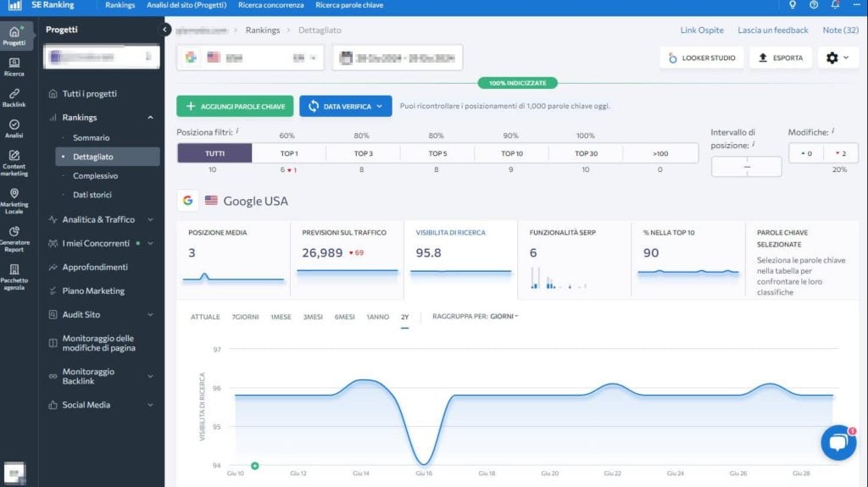Click the Tutti i progetti home icon
868x487 pixels.
(53, 93)
